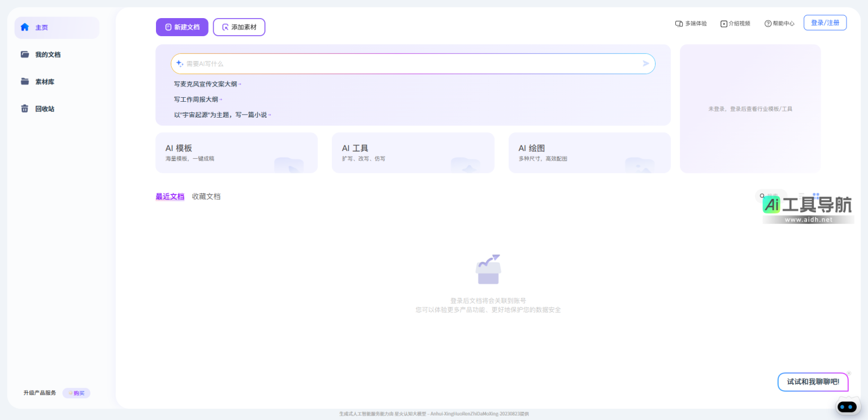Screen dimensions: 868x420
Task: Switch to the 收藏文档 tab
Action: pos(206,196)
